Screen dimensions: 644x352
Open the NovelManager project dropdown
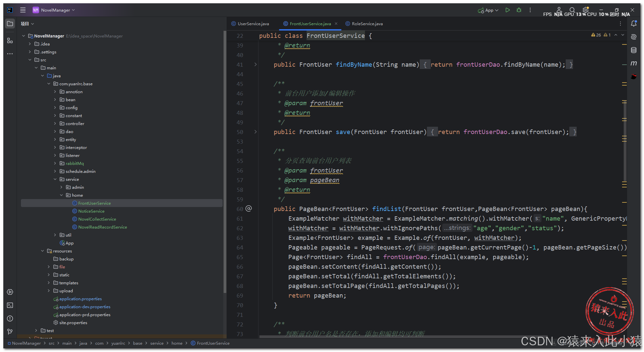tap(54, 10)
